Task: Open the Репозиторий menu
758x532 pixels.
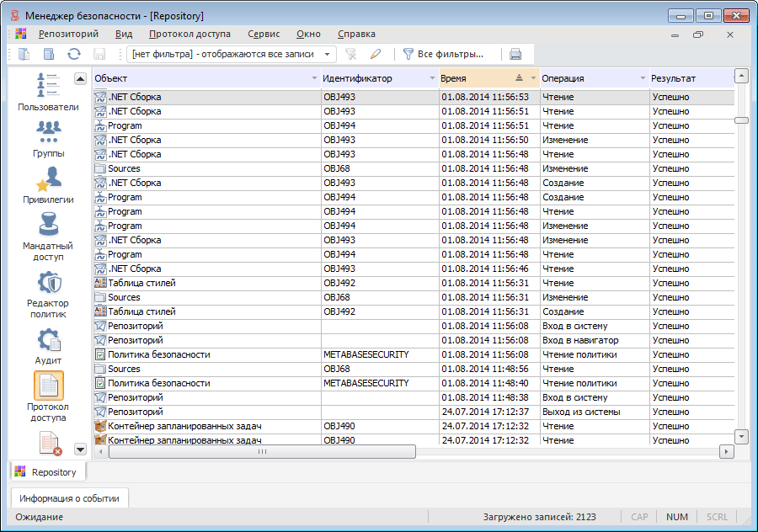Action: point(68,35)
